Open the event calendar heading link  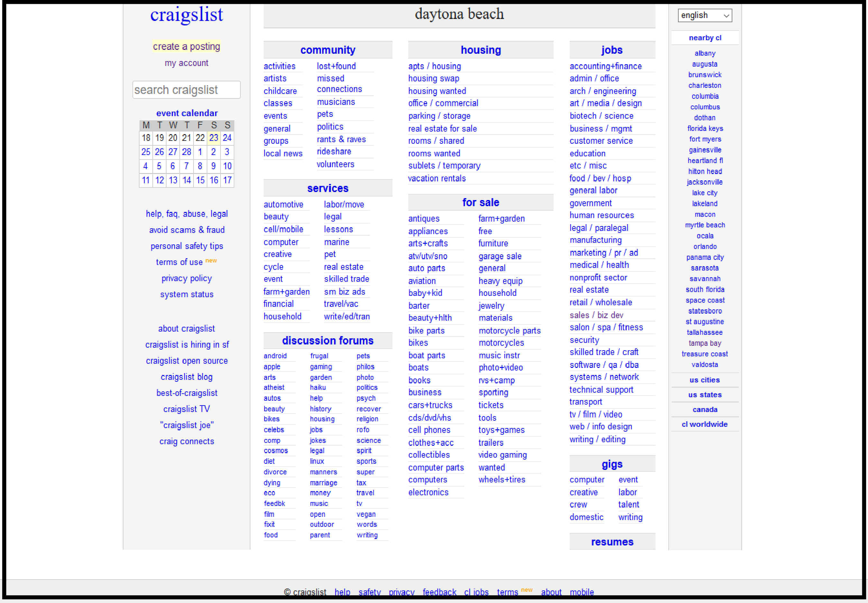(186, 113)
